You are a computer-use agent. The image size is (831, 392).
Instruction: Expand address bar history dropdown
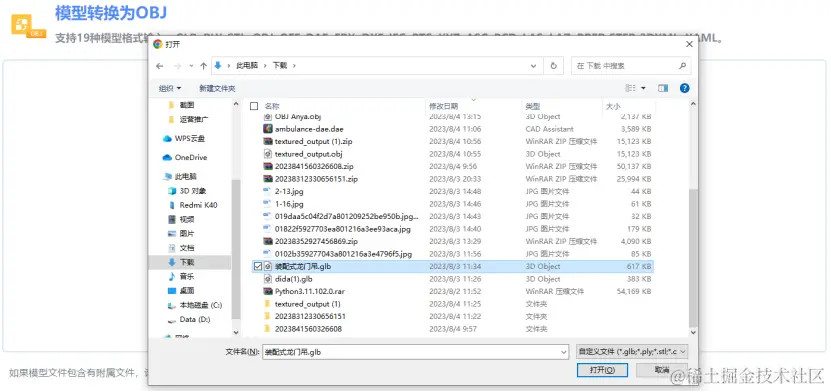(534, 66)
